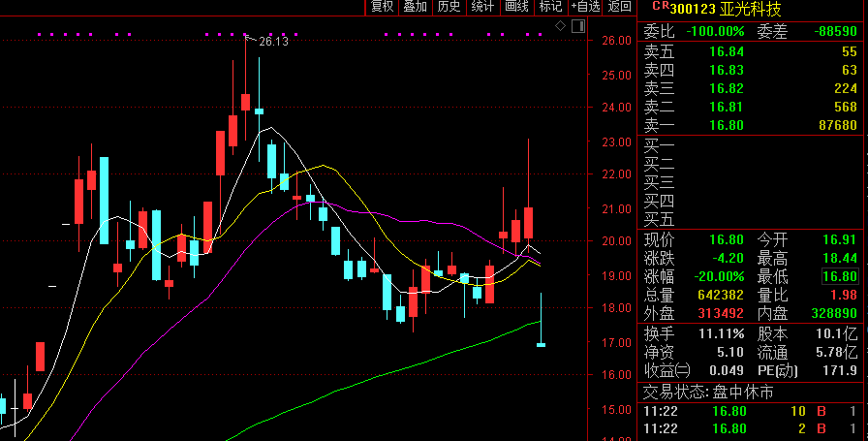
Task: Click 流通 value 5.78亿
Action: (x=838, y=353)
